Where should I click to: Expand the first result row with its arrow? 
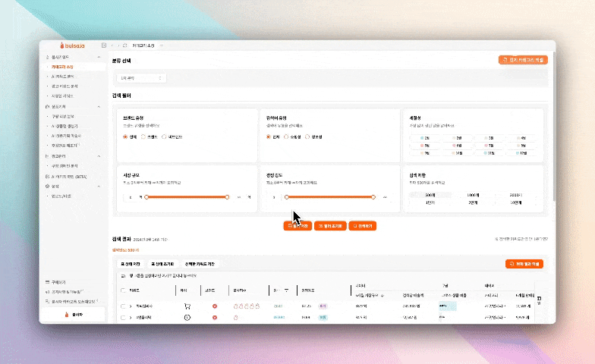(131, 306)
